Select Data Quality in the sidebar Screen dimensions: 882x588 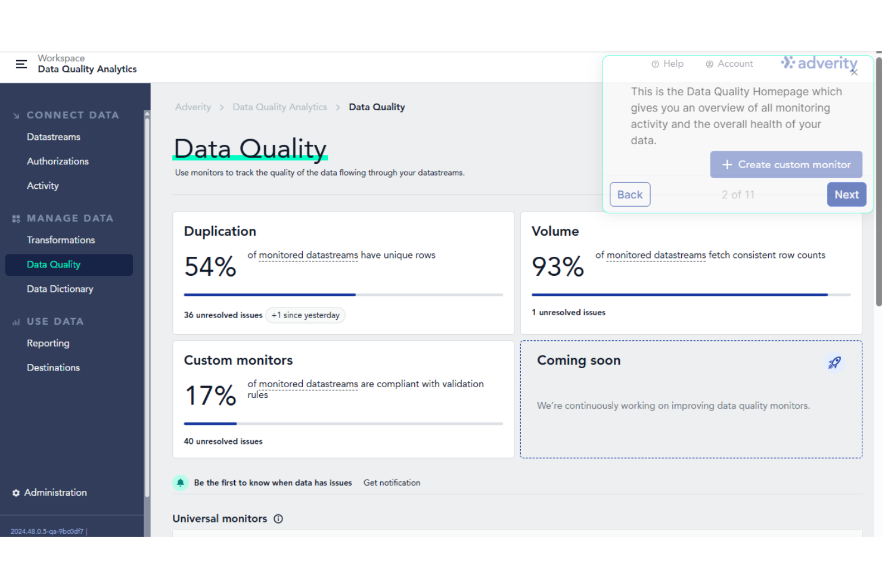[54, 265]
